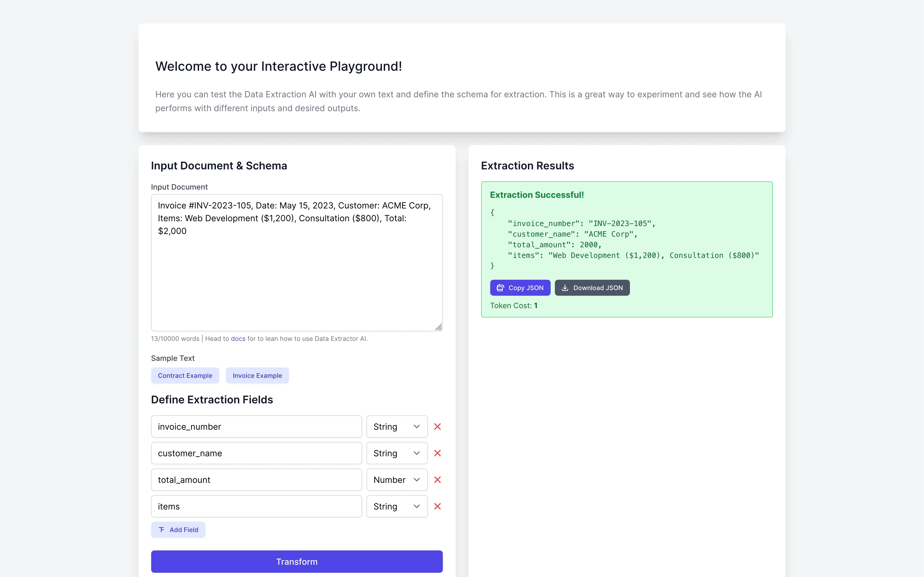Load the Contract Example sample text
Screen dimensions: 924x577
185,375
